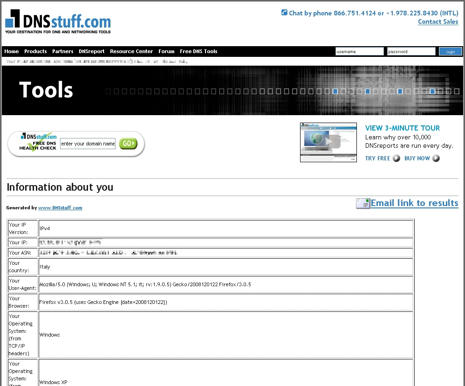Click the Email link to results link
Screen dimensions: 465x386
(x=414, y=203)
